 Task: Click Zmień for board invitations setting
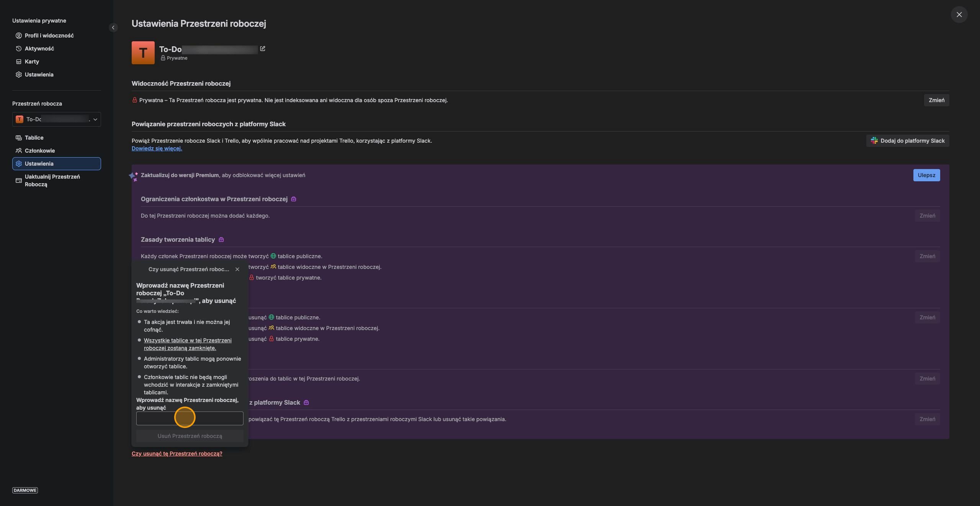coord(927,379)
